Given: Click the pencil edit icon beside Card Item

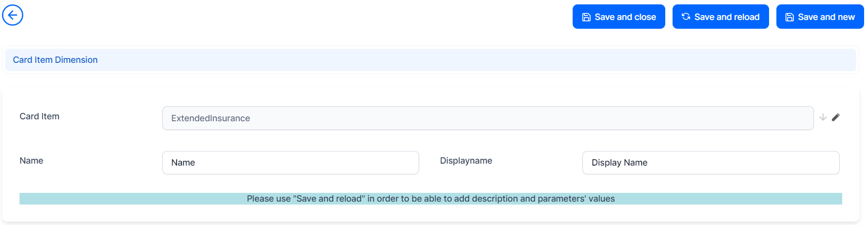Looking at the screenshot, I should [x=836, y=117].
